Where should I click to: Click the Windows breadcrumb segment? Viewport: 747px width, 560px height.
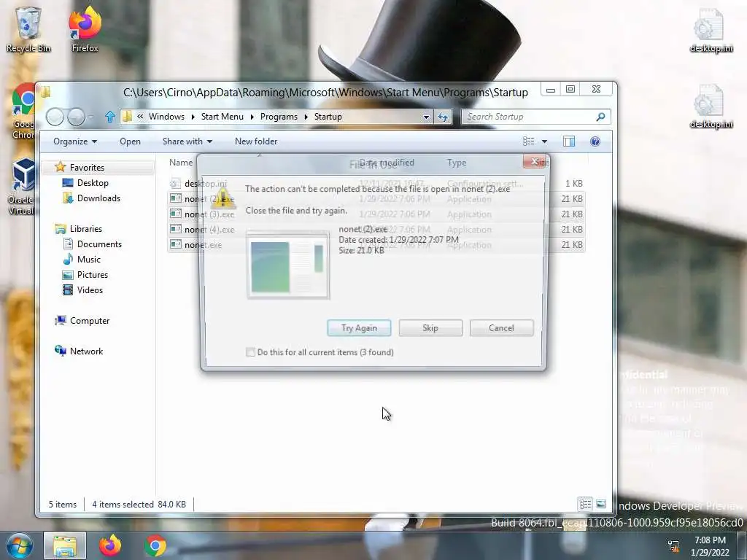[x=166, y=117]
